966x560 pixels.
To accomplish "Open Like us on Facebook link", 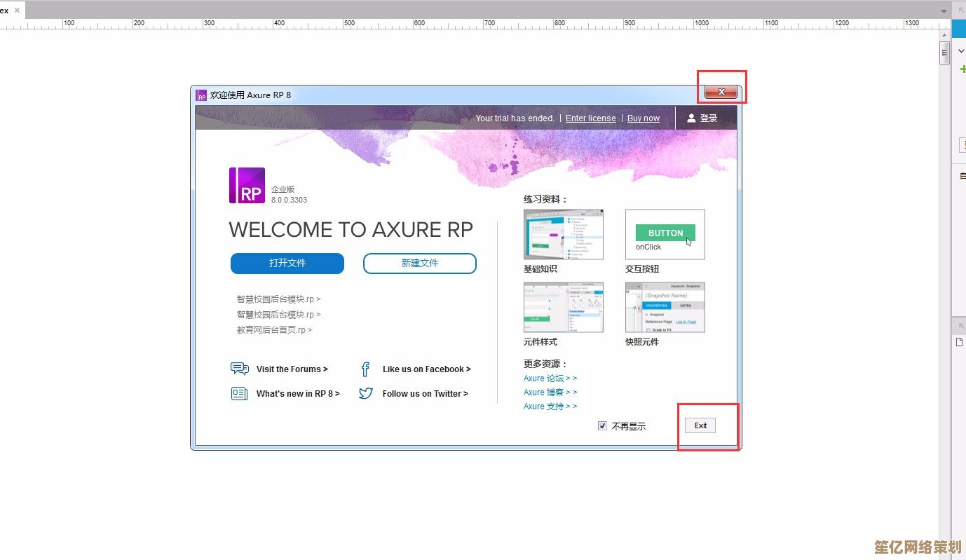I will click(426, 369).
